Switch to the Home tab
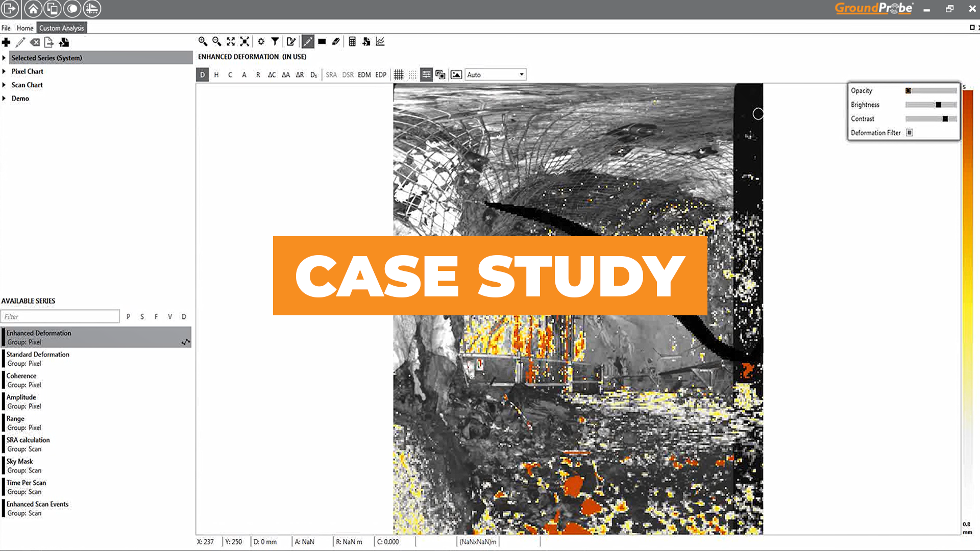 click(24, 28)
